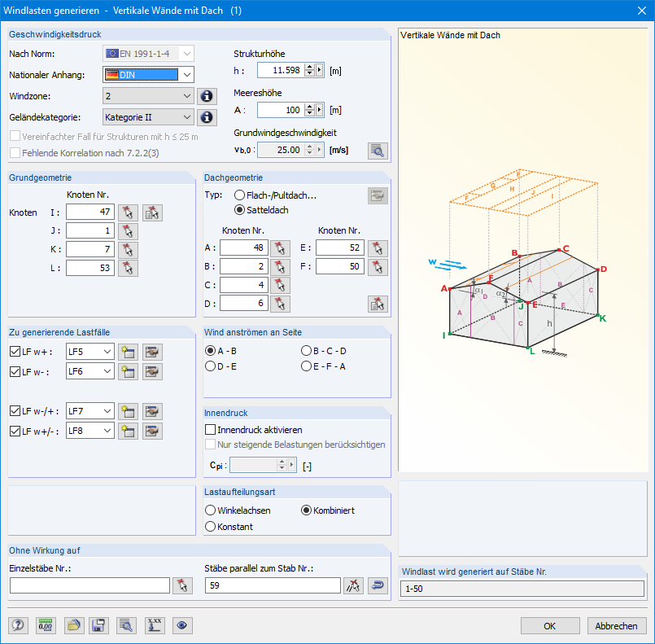Screen dimensions: 655x644
Task: Pick roof node F graphically
Action: click(x=378, y=267)
